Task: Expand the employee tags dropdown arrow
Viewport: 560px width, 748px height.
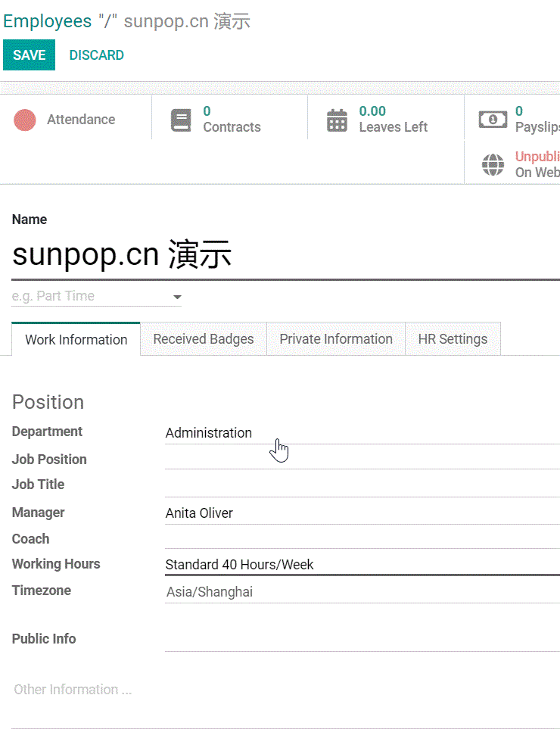Action: pyautogui.click(x=177, y=297)
